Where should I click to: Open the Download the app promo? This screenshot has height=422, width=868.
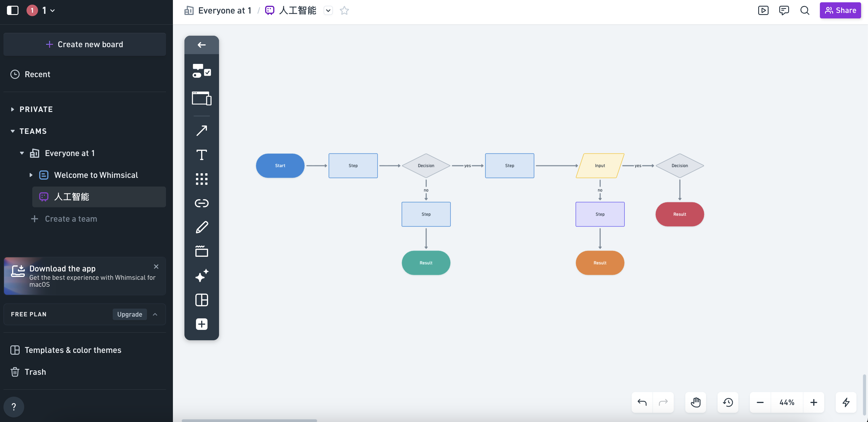(84, 276)
